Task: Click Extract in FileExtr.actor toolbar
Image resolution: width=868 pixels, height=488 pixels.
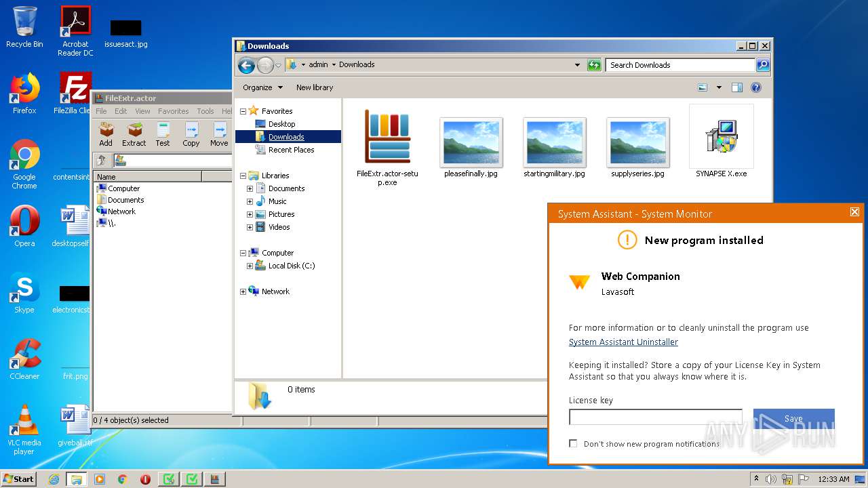Action: click(134, 134)
